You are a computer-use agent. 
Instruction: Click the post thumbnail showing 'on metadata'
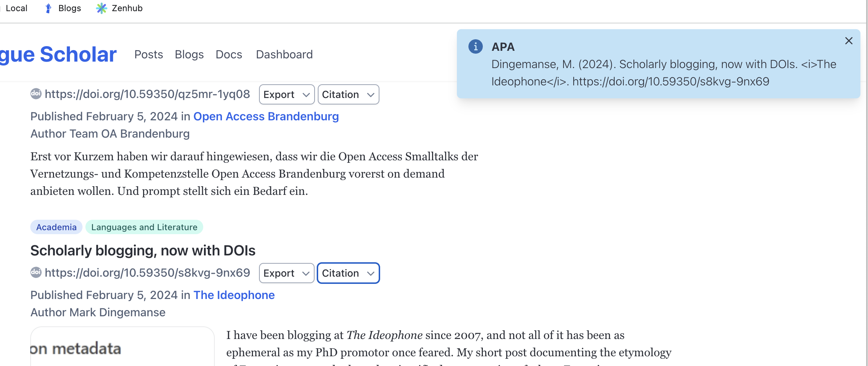point(123,348)
